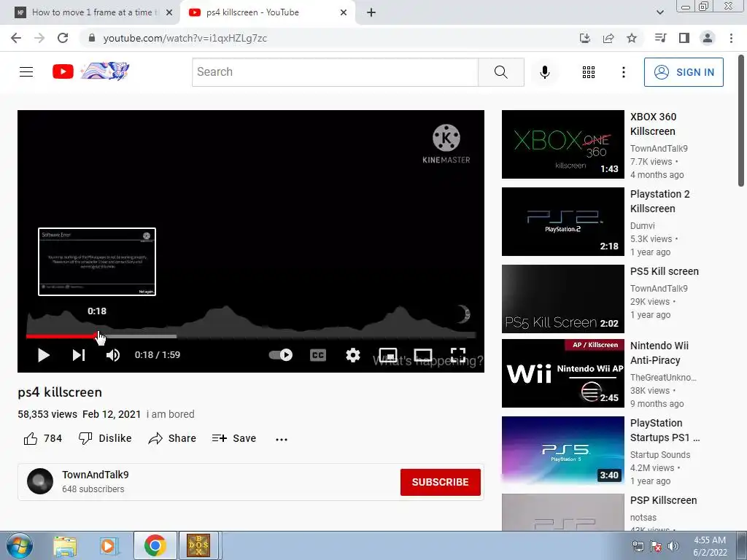Image resolution: width=747 pixels, height=560 pixels.
Task: Open volume tray icon
Action: pos(673,546)
